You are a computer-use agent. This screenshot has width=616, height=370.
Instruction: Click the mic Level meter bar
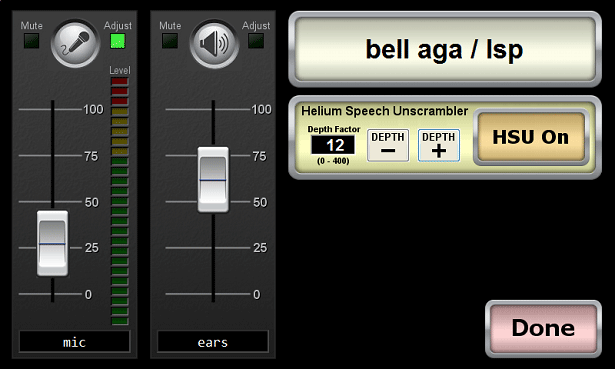point(119,201)
